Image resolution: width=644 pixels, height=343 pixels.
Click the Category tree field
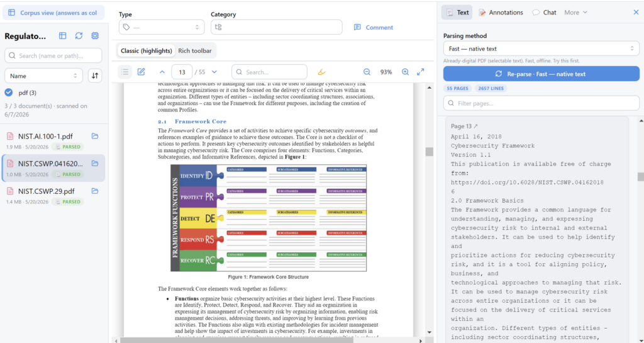277,27
